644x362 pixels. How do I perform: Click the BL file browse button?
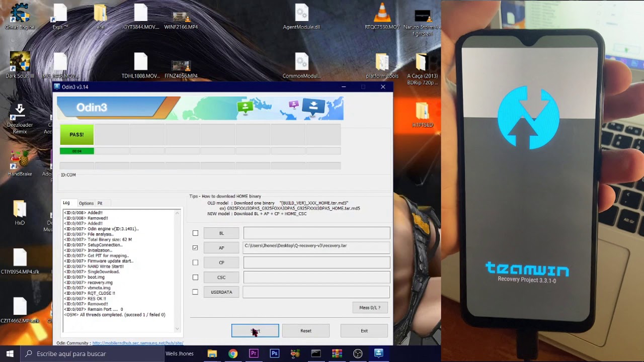coord(221,233)
